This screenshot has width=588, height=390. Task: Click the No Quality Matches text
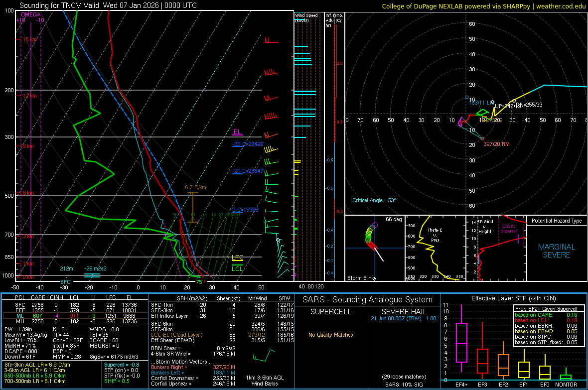(331, 335)
